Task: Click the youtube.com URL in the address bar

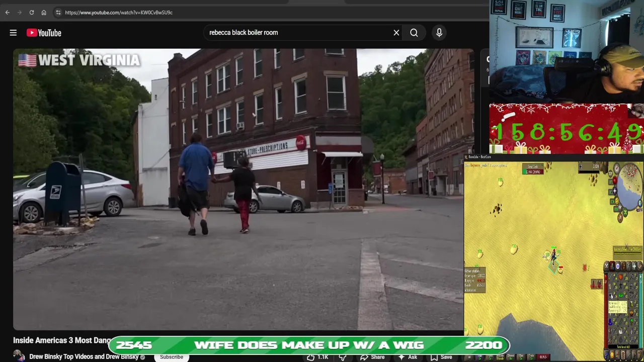Action: [119, 13]
